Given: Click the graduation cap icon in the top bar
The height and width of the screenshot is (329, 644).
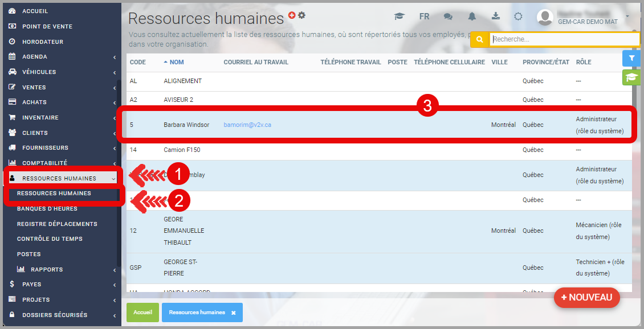Looking at the screenshot, I should point(400,17).
